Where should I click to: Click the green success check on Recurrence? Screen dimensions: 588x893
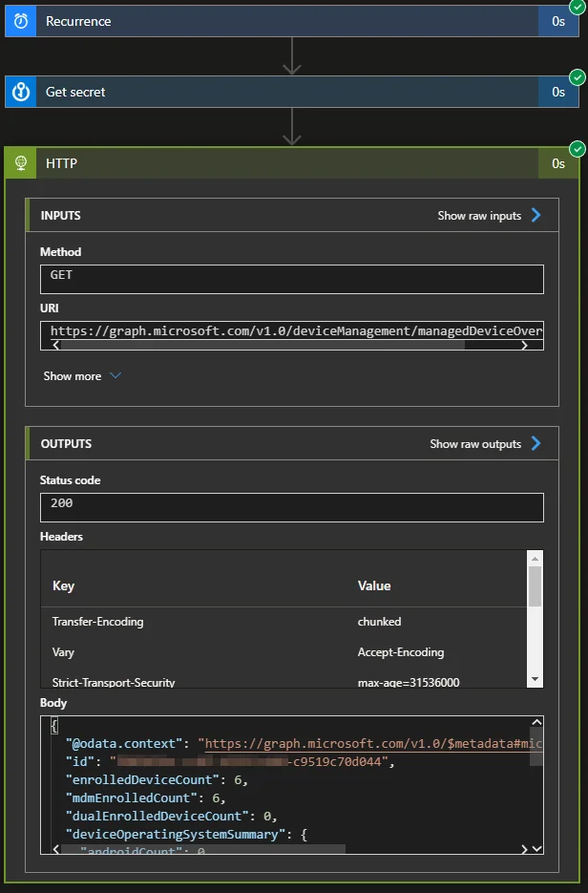(577, 8)
